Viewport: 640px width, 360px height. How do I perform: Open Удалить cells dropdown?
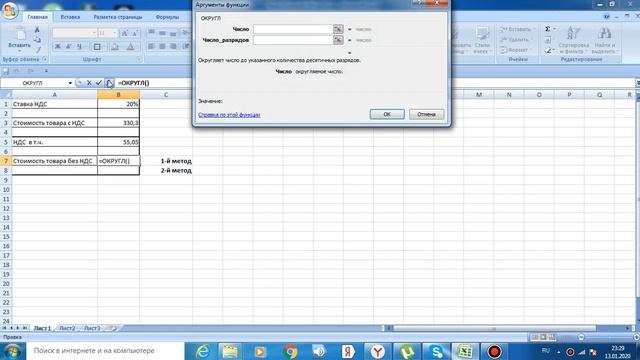(517, 40)
